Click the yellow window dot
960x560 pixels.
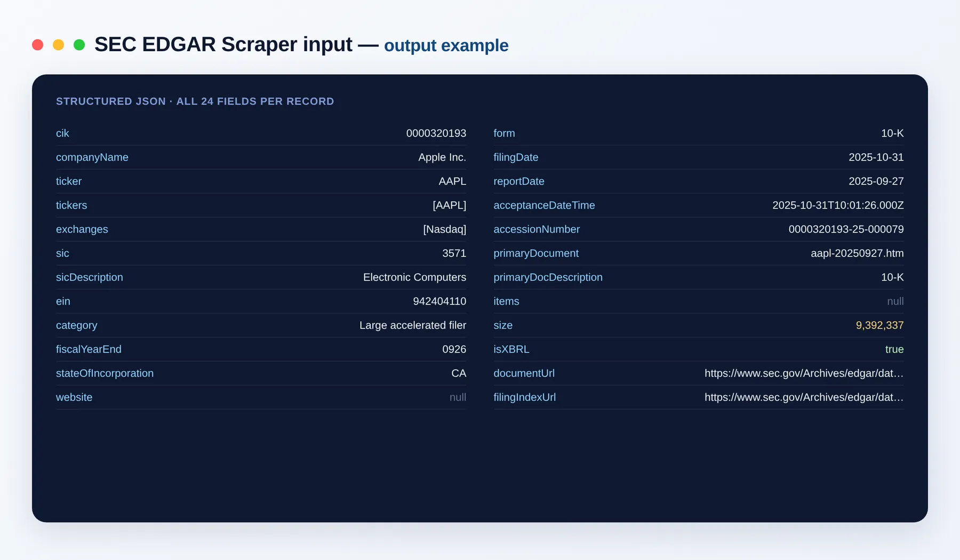pos(59,45)
